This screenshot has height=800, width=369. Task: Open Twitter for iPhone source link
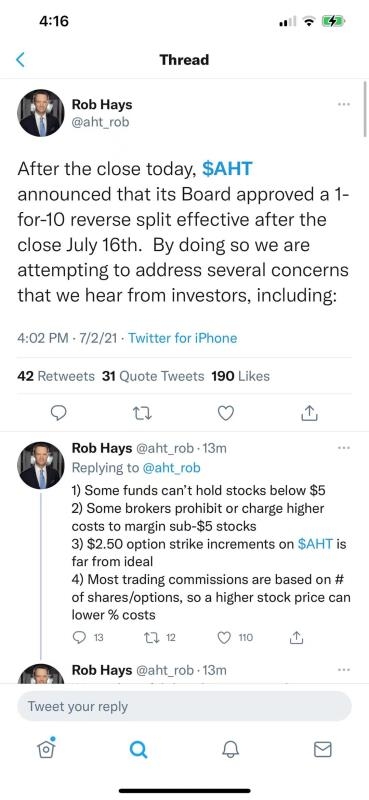point(183,338)
